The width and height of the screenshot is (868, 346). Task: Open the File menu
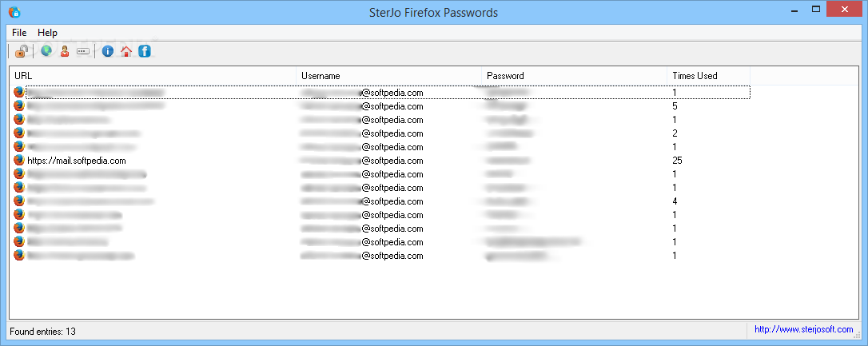(x=19, y=33)
